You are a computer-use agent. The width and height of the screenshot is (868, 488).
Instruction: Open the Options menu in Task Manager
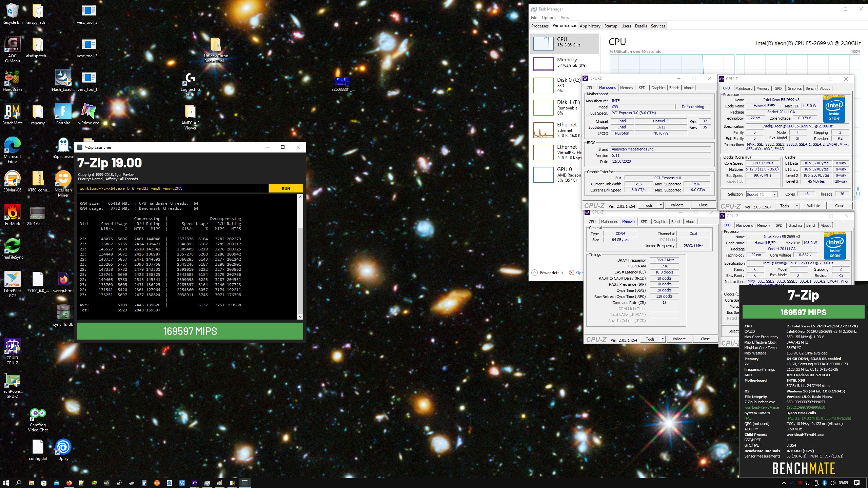[549, 18]
